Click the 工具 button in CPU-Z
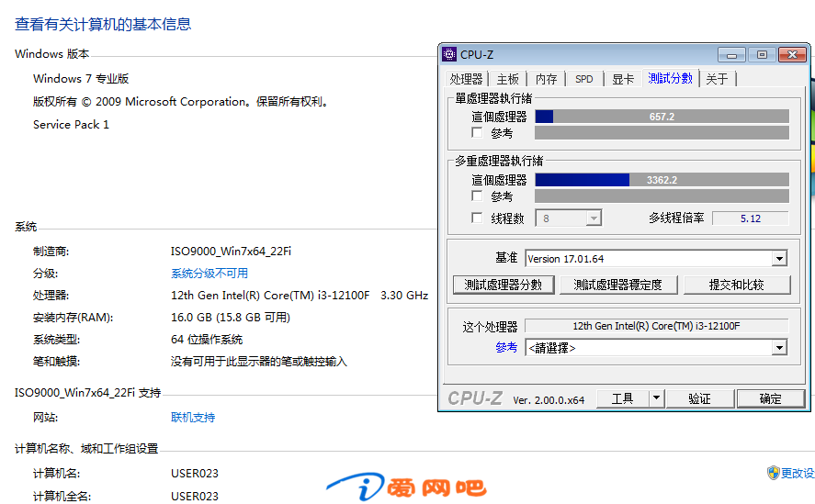The width and height of the screenshot is (815, 504). 623,398
